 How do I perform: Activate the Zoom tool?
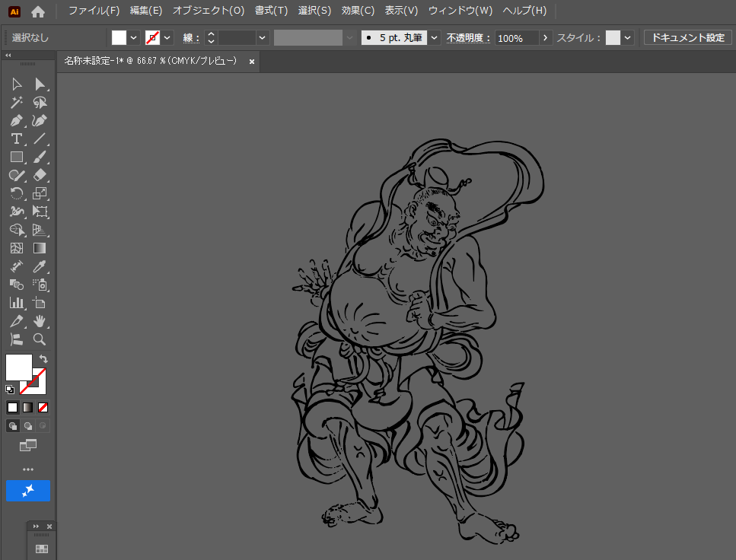[40, 339]
